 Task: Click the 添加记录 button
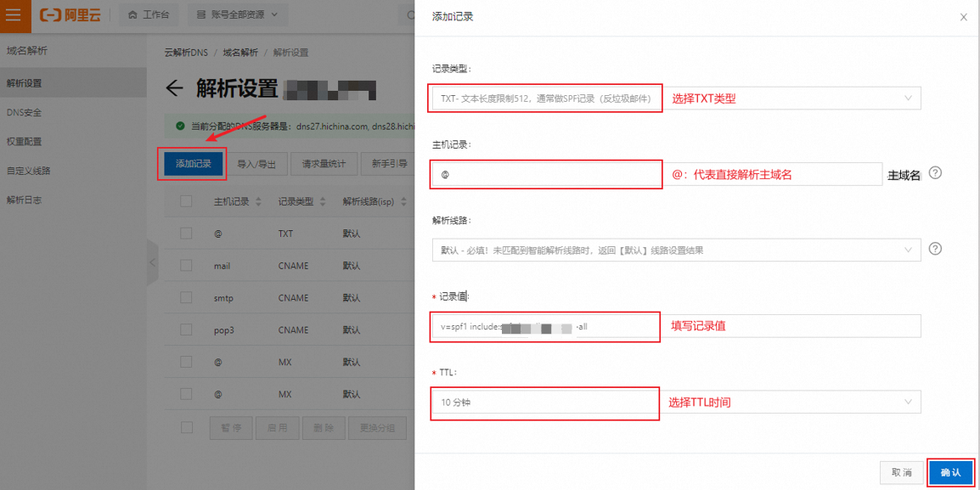tap(193, 165)
